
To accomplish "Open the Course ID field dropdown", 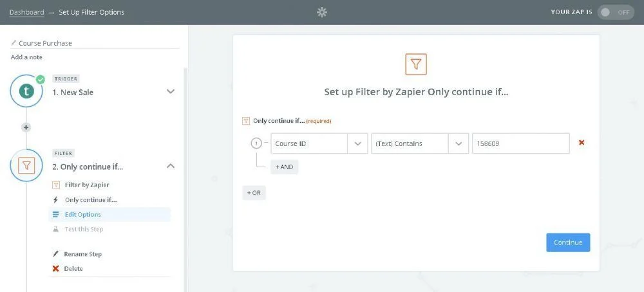I will [x=357, y=143].
